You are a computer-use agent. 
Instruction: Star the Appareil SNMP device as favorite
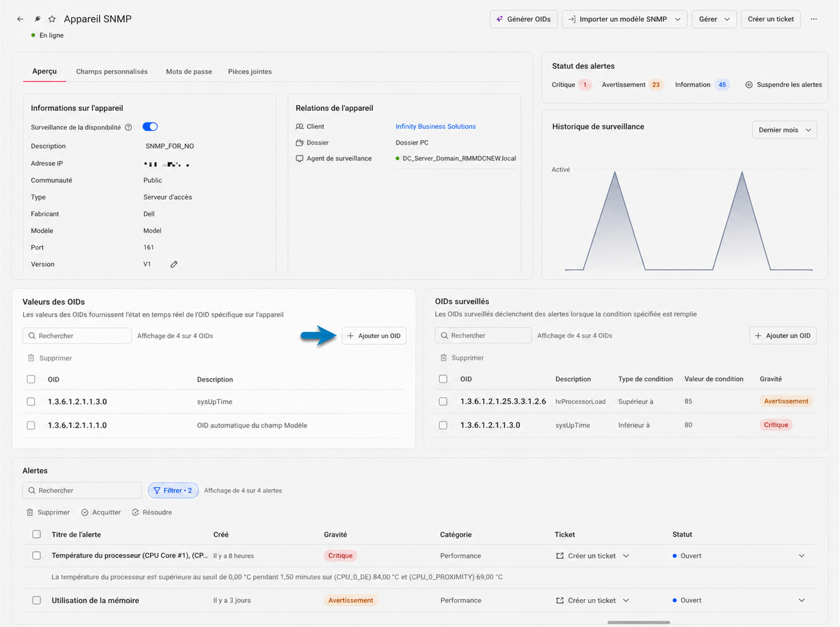tap(52, 19)
